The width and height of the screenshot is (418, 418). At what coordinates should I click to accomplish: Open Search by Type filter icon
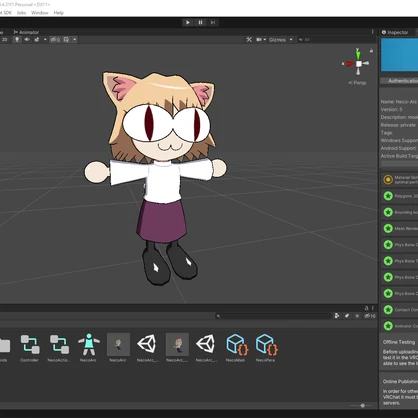coord(337,316)
